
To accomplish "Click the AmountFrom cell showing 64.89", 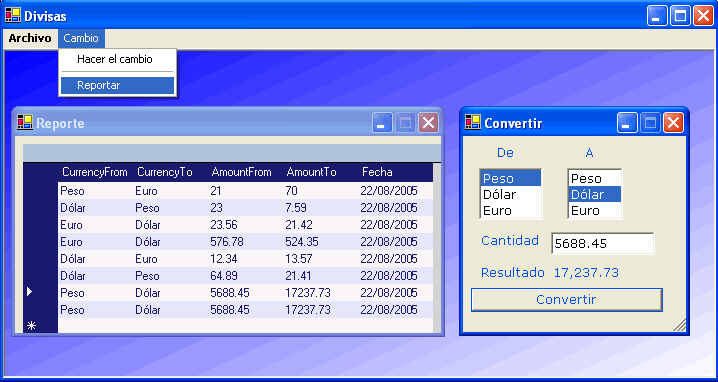I will (x=245, y=275).
